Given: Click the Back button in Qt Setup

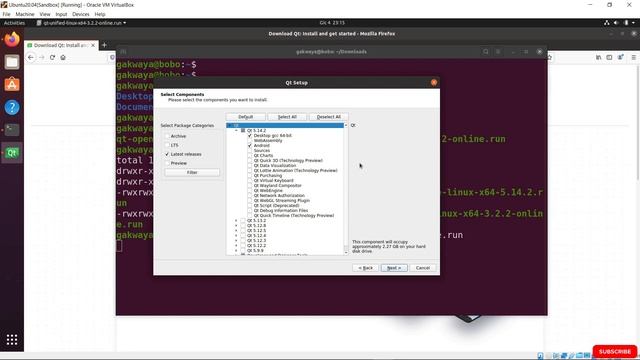Looking at the screenshot, I should tap(365, 268).
